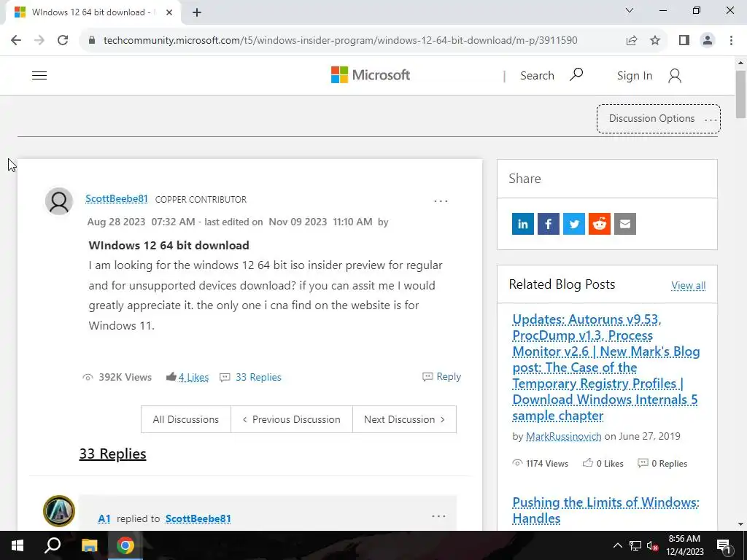
Task: Open MarkRussinovich profile link
Action: tap(564, 436)
